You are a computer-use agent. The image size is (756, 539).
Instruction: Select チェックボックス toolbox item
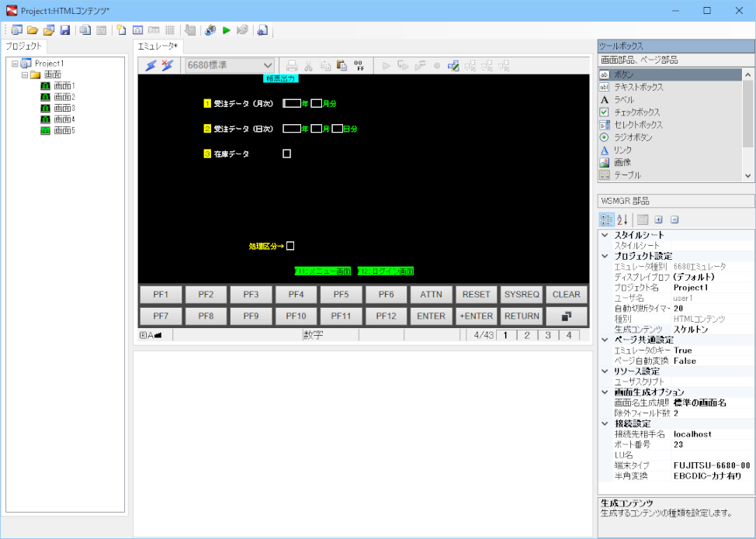(x=670, y=112)
